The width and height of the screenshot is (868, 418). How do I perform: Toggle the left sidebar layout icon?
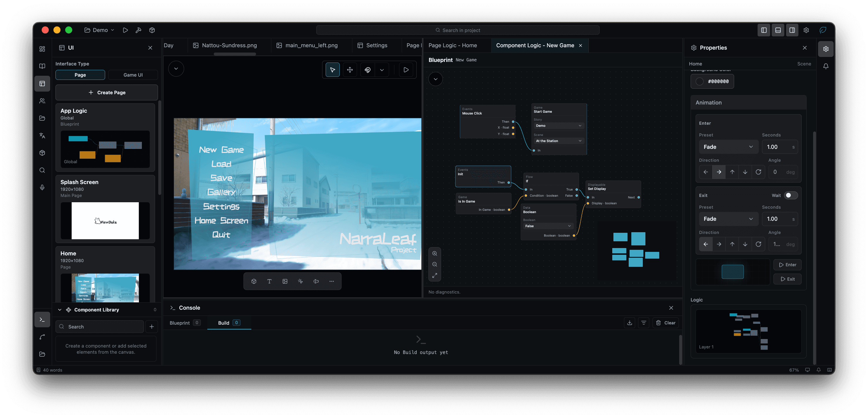pos(764,30)
